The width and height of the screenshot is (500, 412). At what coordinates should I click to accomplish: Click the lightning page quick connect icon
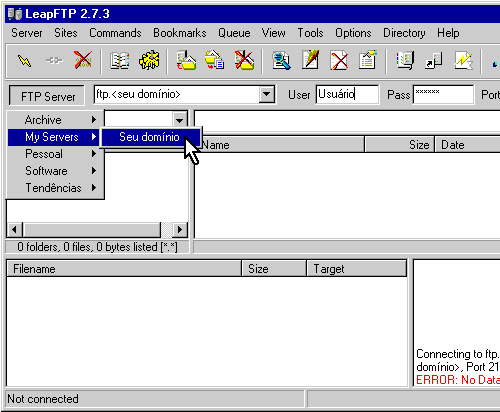coord(464,60)
